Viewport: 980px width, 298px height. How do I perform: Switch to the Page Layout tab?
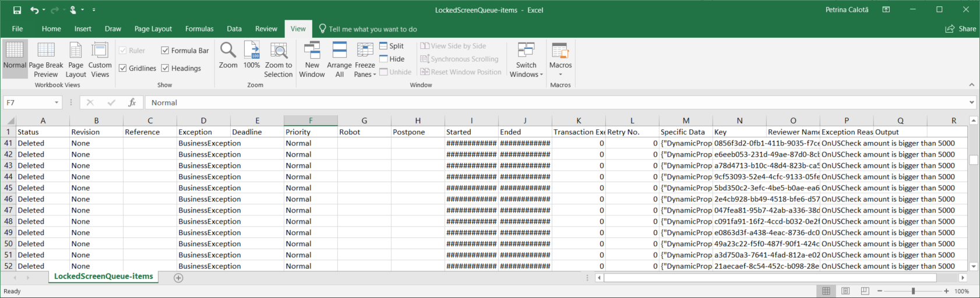tap(153, 29)
